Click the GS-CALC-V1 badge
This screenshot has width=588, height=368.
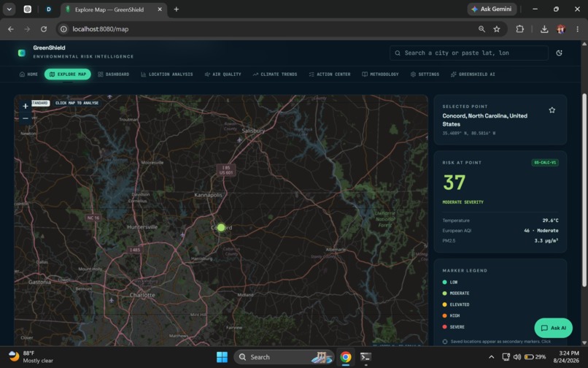[545, 163]
